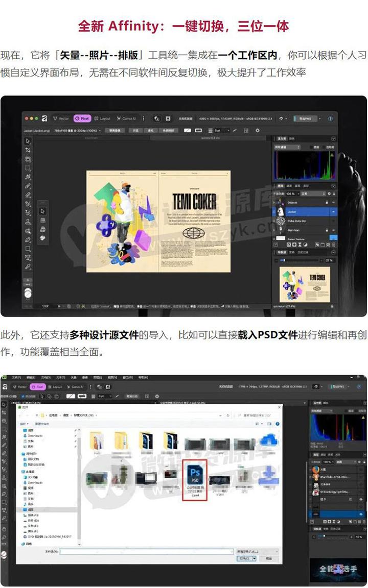This screenshot has width=368, height=588.
Task: Click the stroke swatch icon in upper context toolbar
Action: point(198,131)
